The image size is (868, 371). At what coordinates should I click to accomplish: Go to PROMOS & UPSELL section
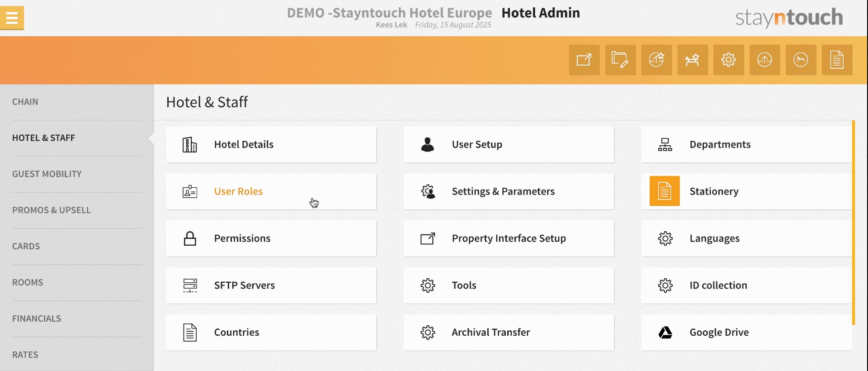click(x=52, y=210)
